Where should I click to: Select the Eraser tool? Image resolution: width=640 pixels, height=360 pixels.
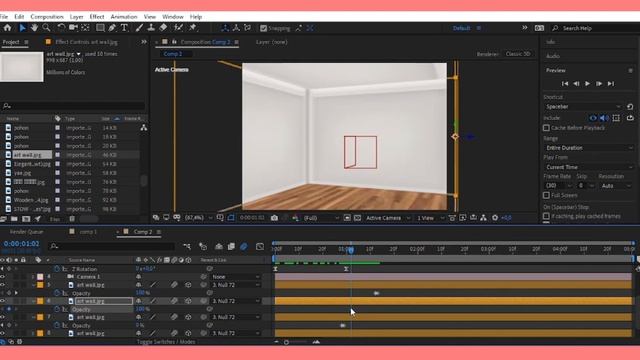pos(163,28)
